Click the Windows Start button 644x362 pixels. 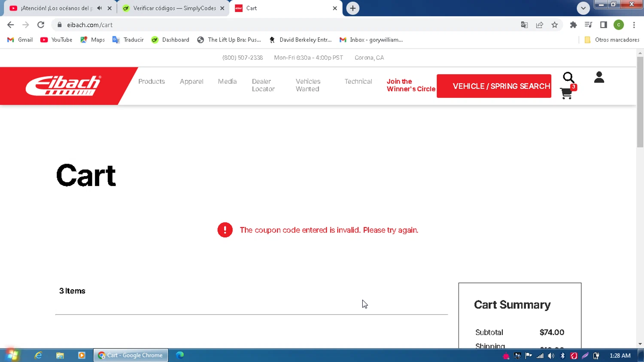pyautogui.click(x=12, y=355)
